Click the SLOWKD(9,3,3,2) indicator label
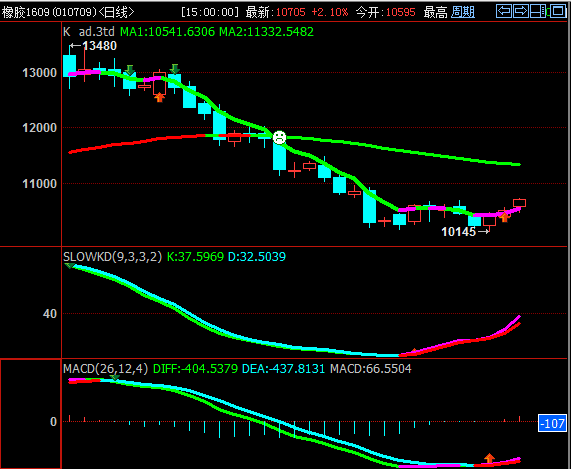Viewport: 571px width, 469px height. point(112,257)
